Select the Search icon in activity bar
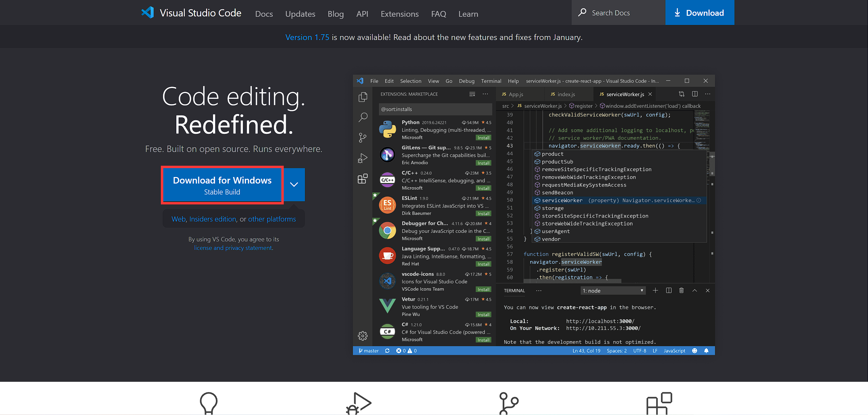The width and height of the screenshot is (868, 415). (x=363, y=117)
